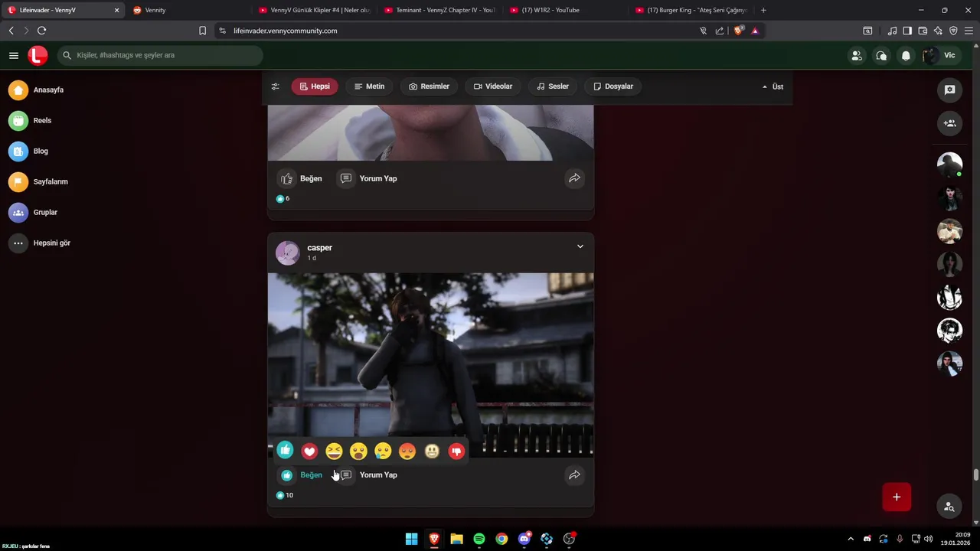Image resolution: width=980 pixels, height=551 pixels.
Task: Pick the thumbs-down dislike reaction
Action: click(x=456, y=452)
